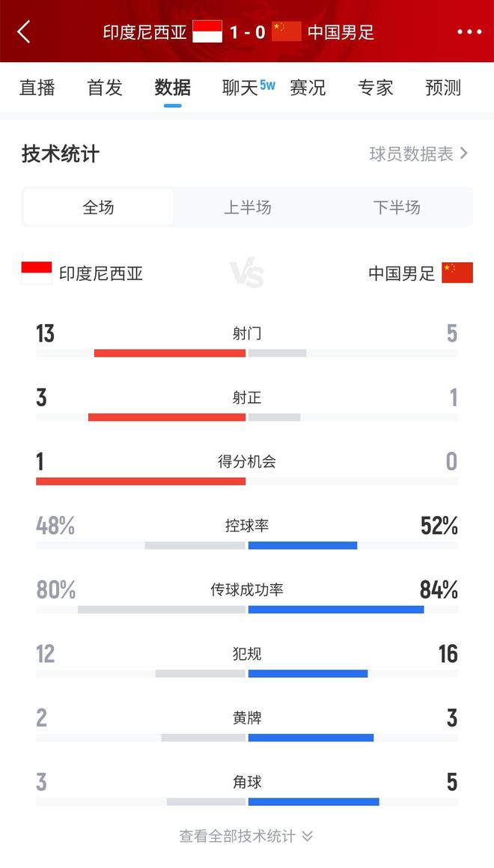Tap 印度尼西亚 team name in header

(145, 31)
